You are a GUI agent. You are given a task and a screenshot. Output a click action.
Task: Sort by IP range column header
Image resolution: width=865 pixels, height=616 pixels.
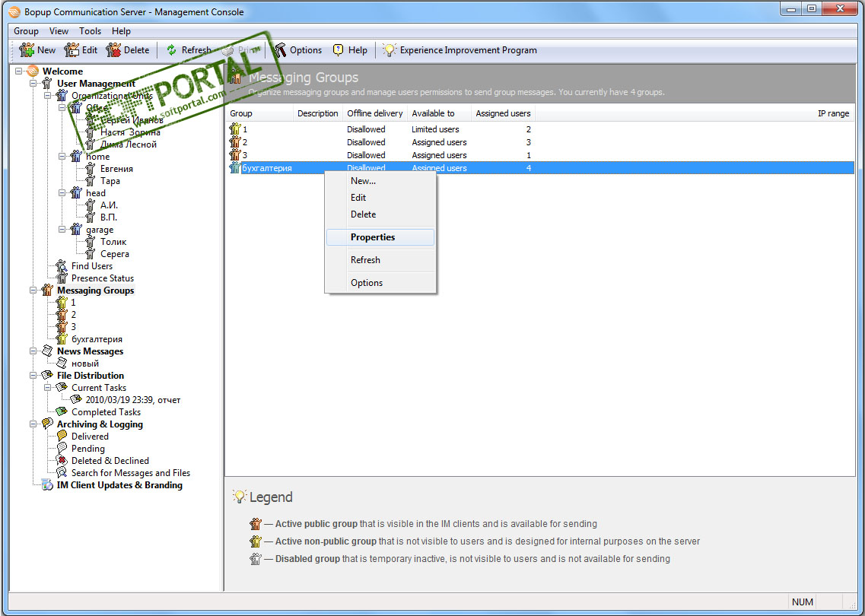pos(695,113)
